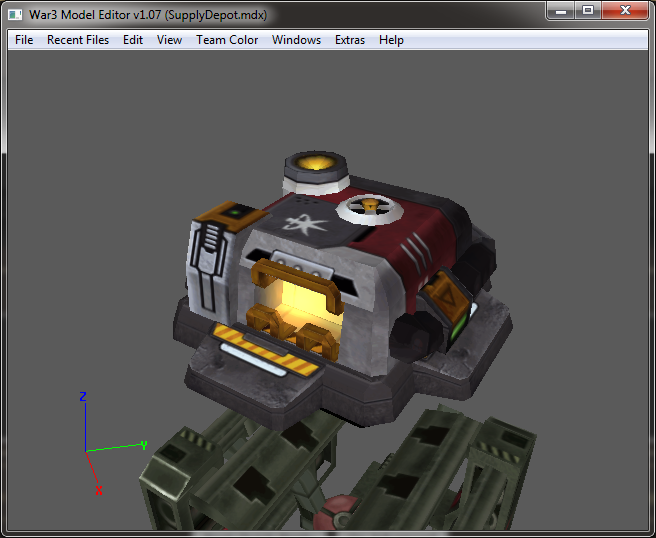
Task: Open the Extras menu
Action: coord(350,40)
